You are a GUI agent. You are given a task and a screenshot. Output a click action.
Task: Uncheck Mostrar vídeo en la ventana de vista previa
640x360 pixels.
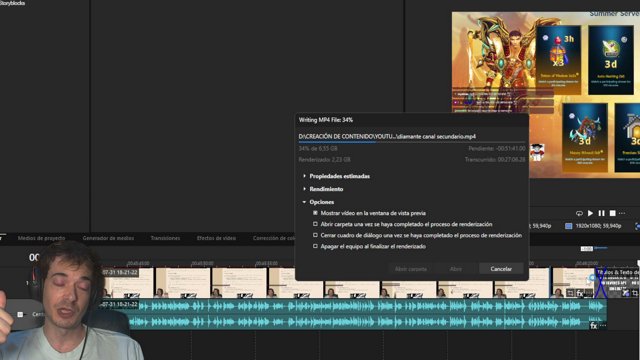(x=315, y=213)
